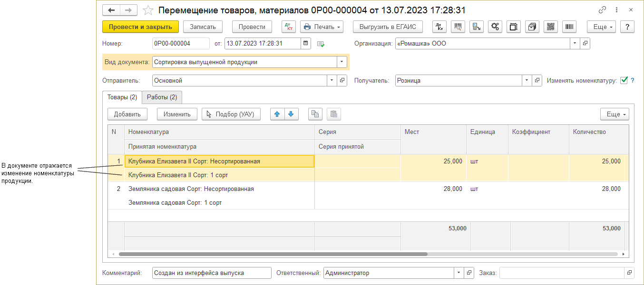The width and height of the screenshot is (644, 285).
Task: Move selected row up with blue arrow
Action: (277, 114)
